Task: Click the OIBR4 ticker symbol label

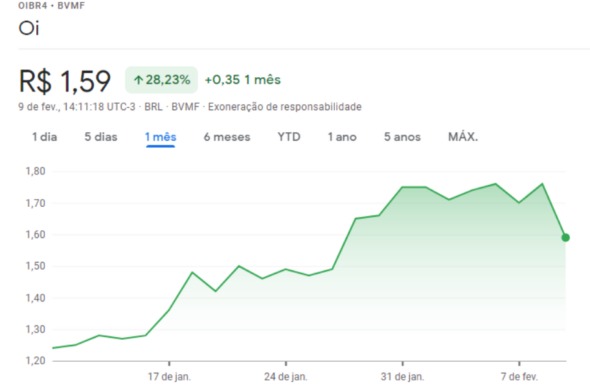Action: pos(33,6)
